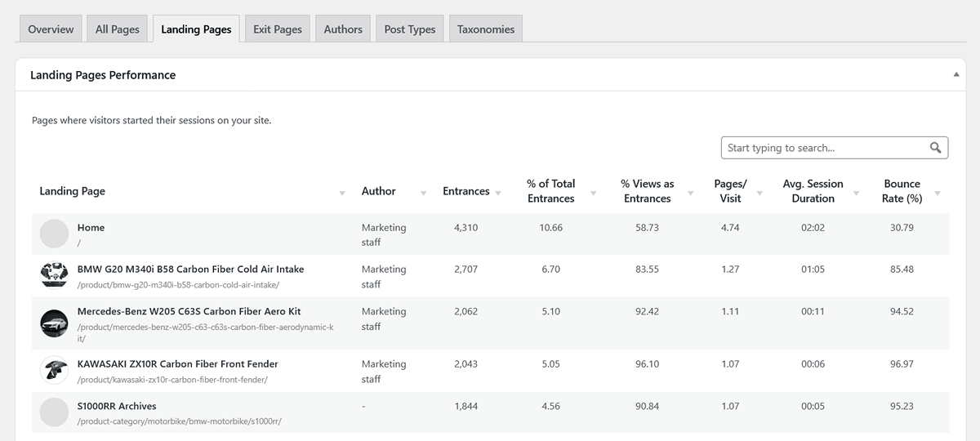980x441 pixels.
Task: Click Home row session duration 02:02
Action: pos(813,228)
